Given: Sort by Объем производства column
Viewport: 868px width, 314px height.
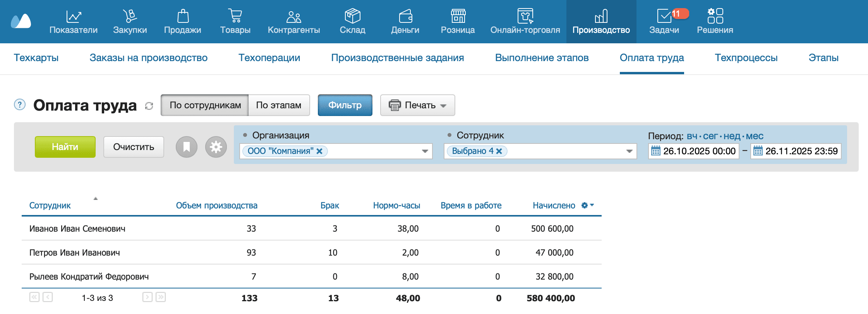Looking at the screenshot, I should [217, 206].
